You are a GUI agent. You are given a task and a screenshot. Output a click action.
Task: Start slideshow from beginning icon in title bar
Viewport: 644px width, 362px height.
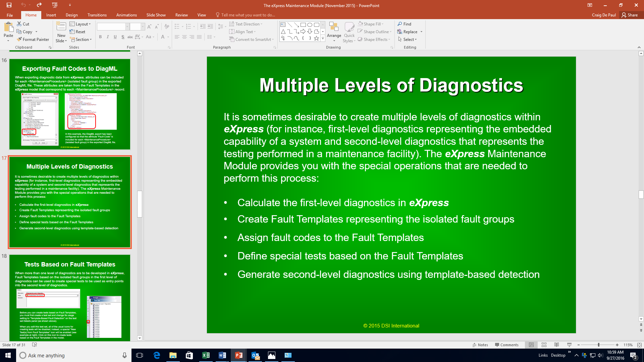pyautogui.click(x=55, y=5)
